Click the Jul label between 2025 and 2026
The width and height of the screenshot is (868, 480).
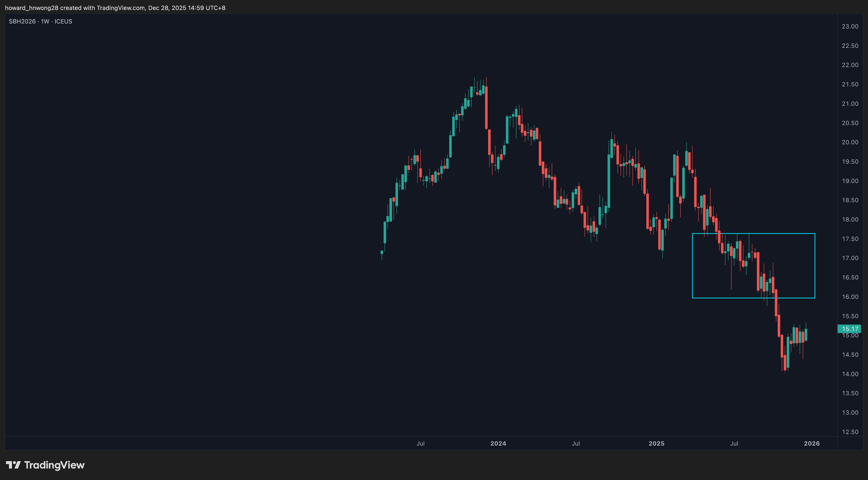734,443
